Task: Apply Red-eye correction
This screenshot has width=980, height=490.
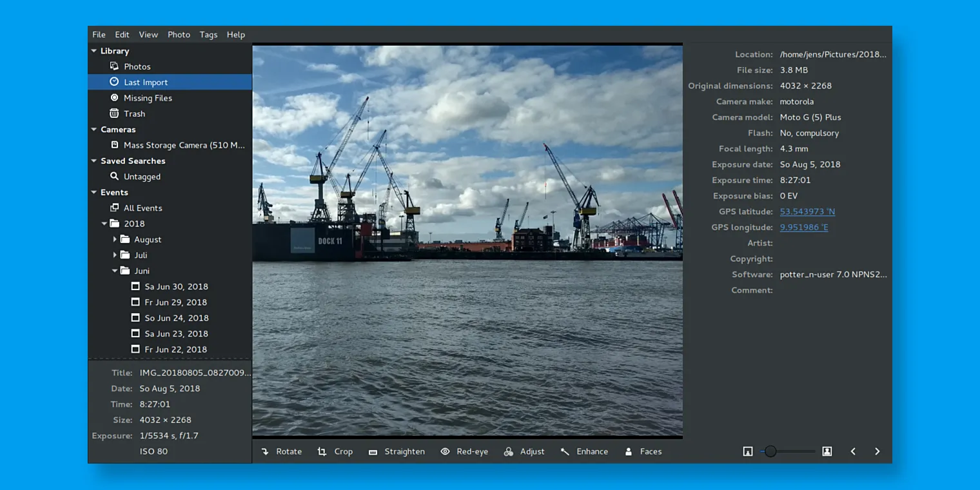Action: pos(464,451)
